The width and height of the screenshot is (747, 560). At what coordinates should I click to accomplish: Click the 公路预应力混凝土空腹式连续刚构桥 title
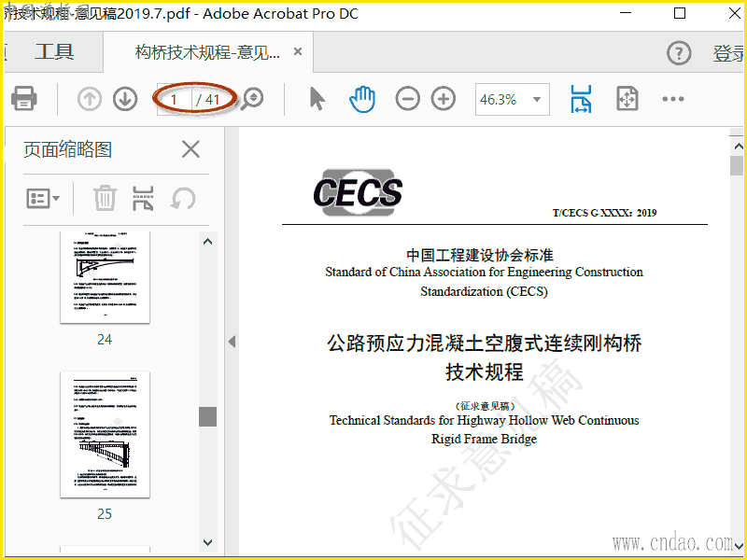pyautogui.click(x=485, y=343)
